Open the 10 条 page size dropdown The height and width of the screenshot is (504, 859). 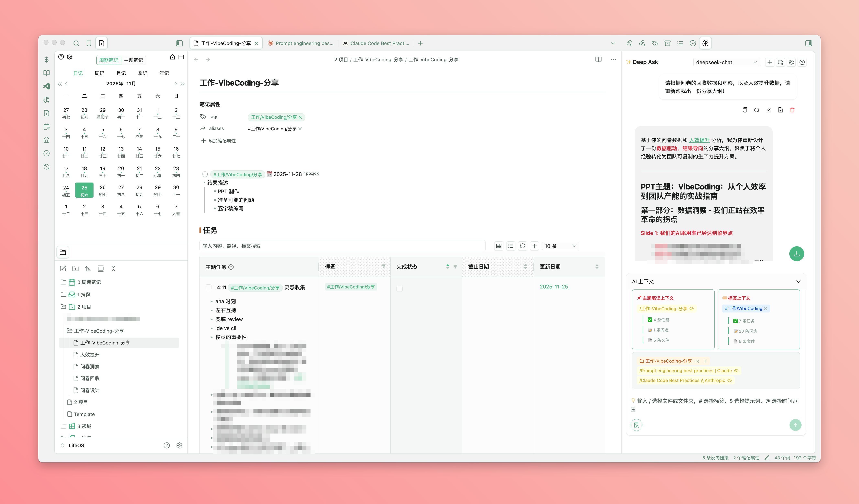(560, 246)
